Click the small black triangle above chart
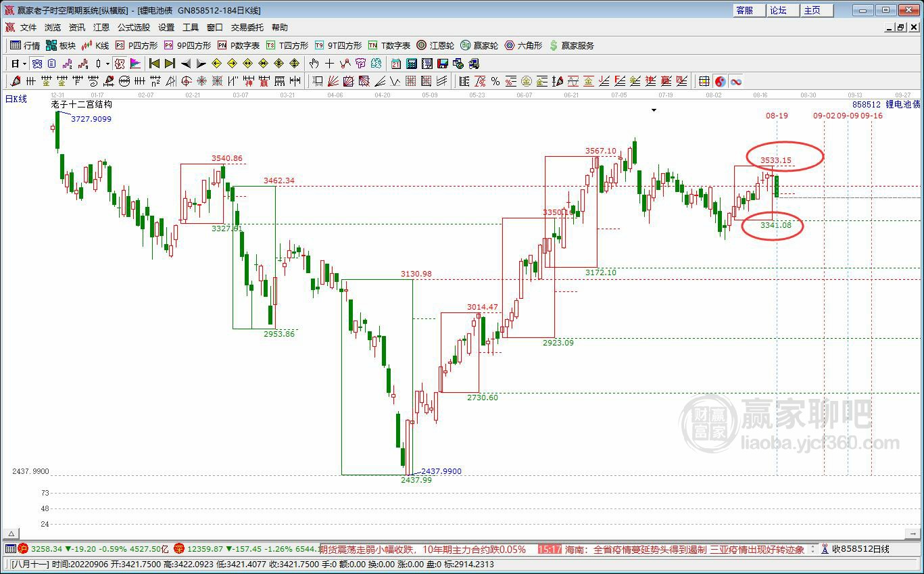 click(x=654, y=110)
